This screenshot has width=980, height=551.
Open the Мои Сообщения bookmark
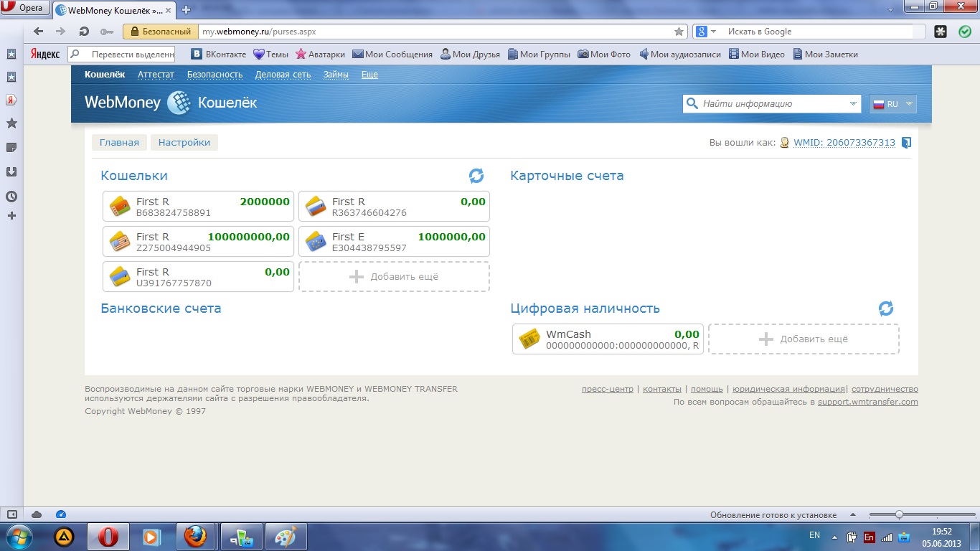pos(392,55)
